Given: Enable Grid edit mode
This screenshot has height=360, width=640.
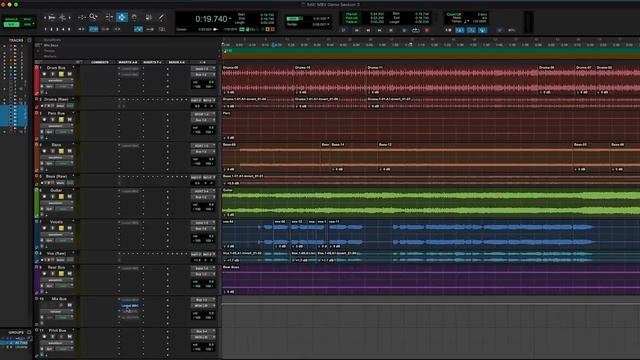Looking at the screenshot, I should [x=27, y=24].
